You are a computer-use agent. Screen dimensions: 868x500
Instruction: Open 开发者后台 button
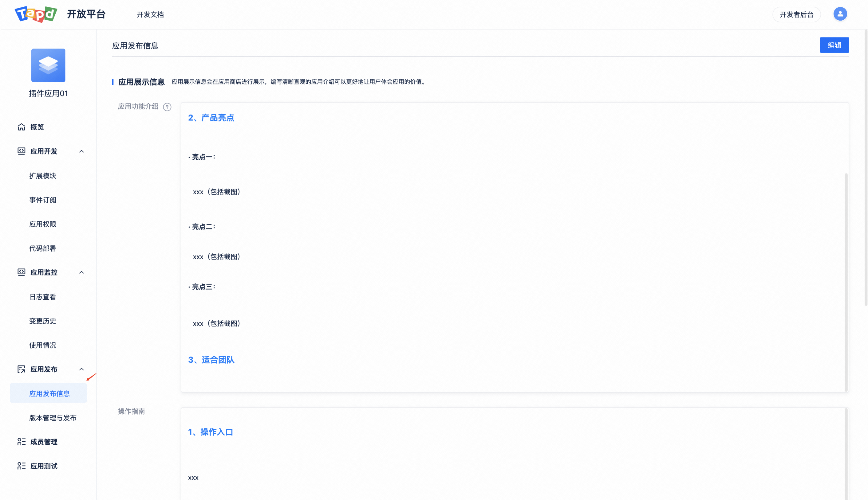pyautogui.click(x=796, y=14)
